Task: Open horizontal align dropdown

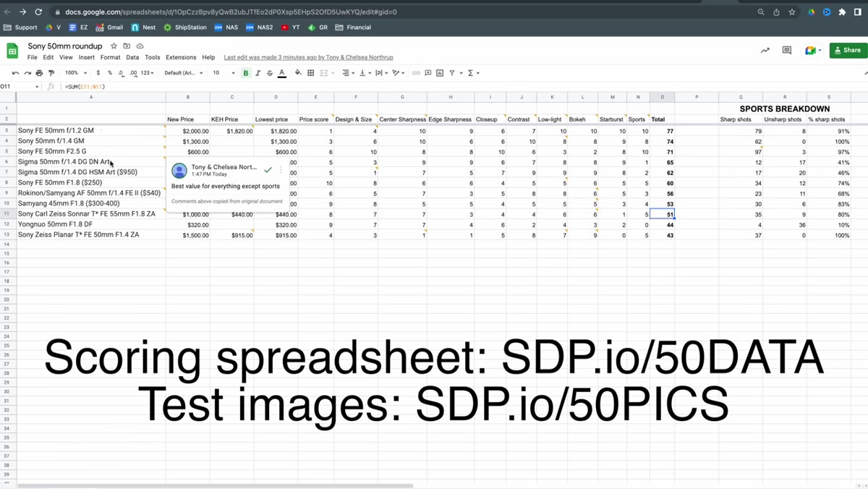Action: [347, 73]
